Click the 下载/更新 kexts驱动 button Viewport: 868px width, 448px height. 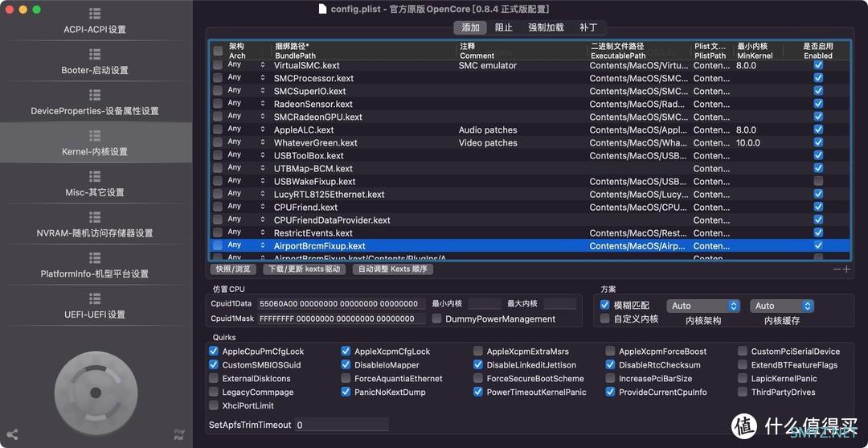click(305, 269)
